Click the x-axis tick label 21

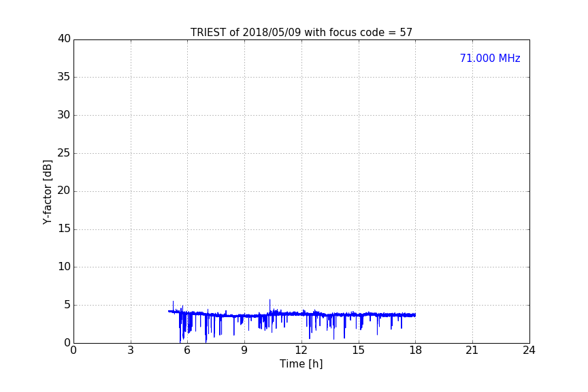tap(472, 350)
